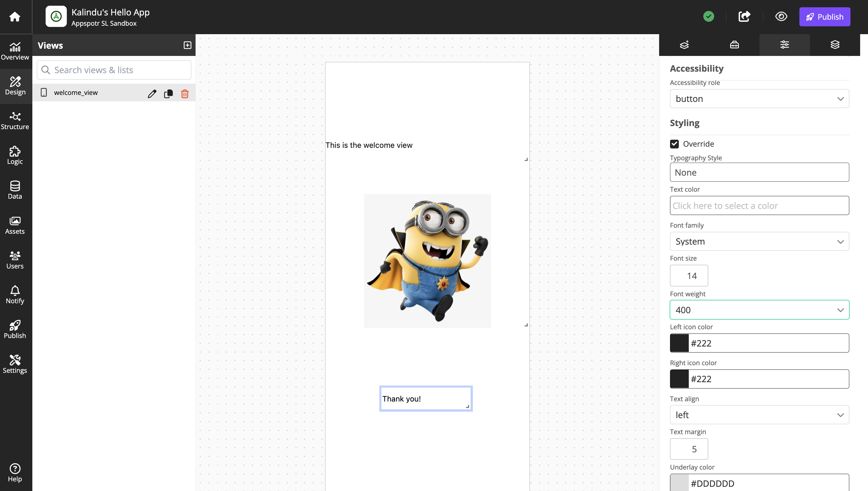
Task: Click the Right icon color hex value
Action: pos(701,379)
